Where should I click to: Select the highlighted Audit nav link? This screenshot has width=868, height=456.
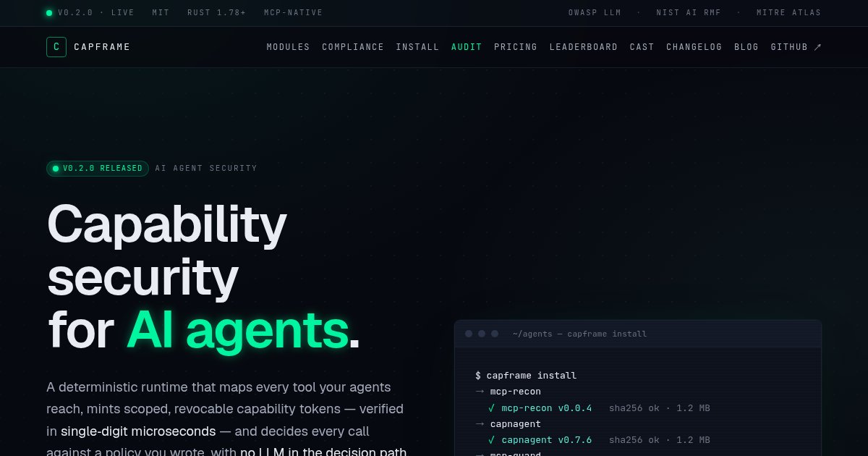pyautogui.click(x=467, y=47)
